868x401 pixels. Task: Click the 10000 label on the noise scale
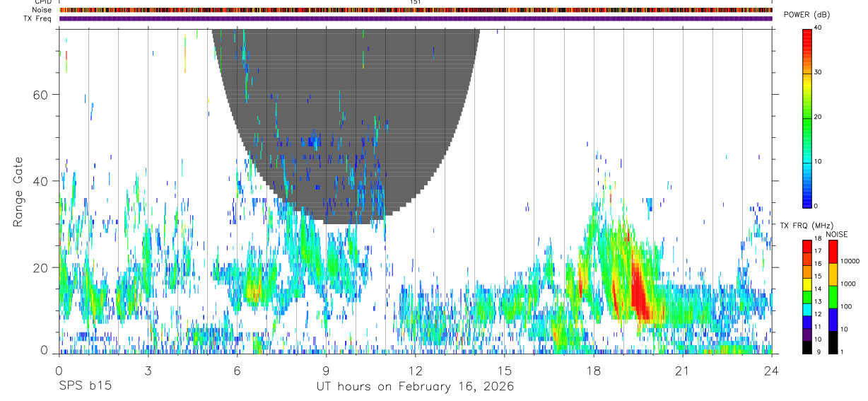(x=850, y=261)
